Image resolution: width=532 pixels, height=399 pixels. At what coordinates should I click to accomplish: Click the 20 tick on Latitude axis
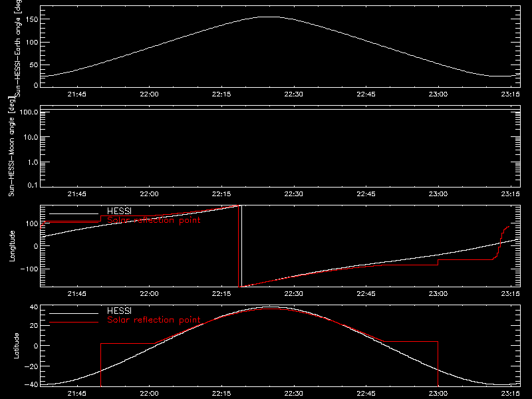pyautogui.click(x=34, y=326)
